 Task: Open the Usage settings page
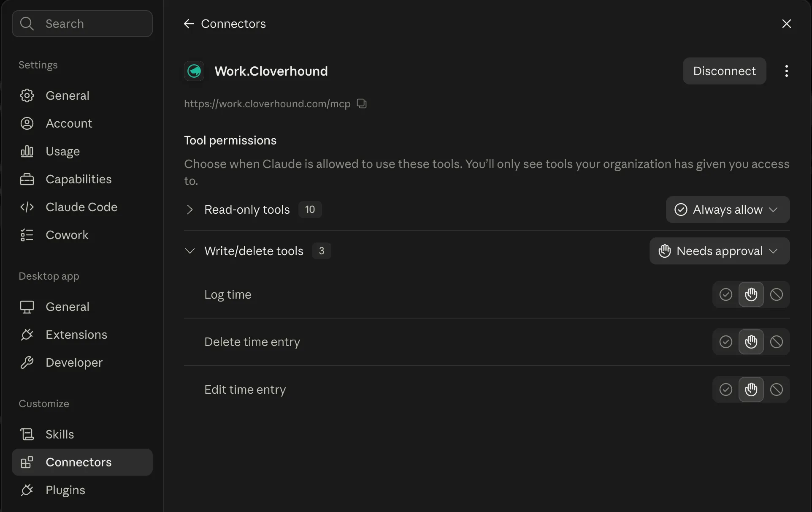click(x=82, y=151)
